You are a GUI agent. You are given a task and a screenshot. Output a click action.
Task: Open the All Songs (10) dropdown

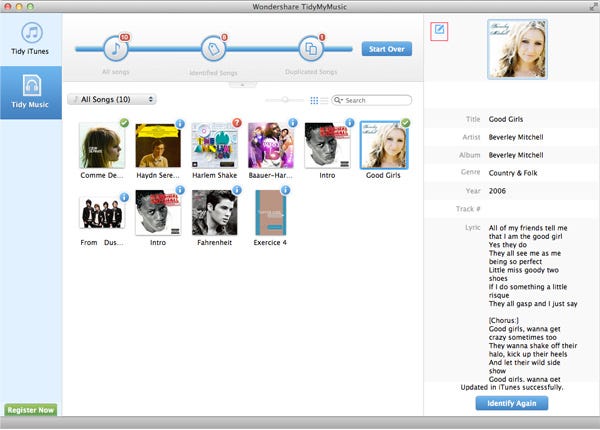pyautogui.click(x=112, y=99)
